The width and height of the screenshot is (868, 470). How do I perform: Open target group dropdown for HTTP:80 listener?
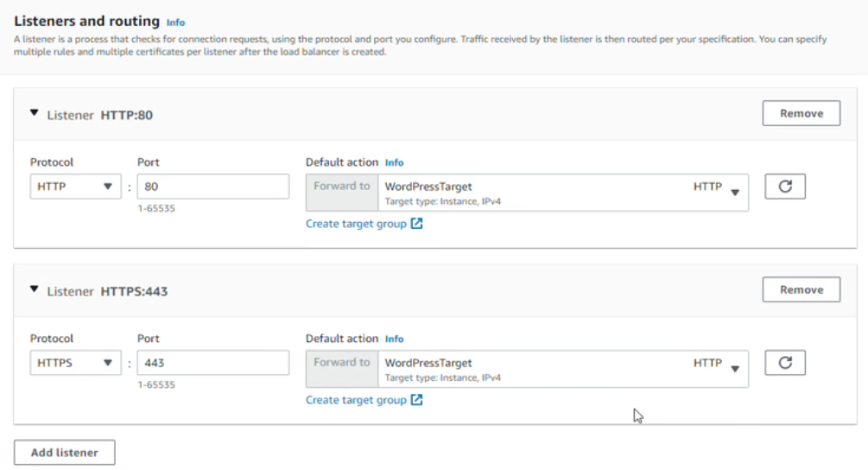pyautogui.click(x=734, y=192)
